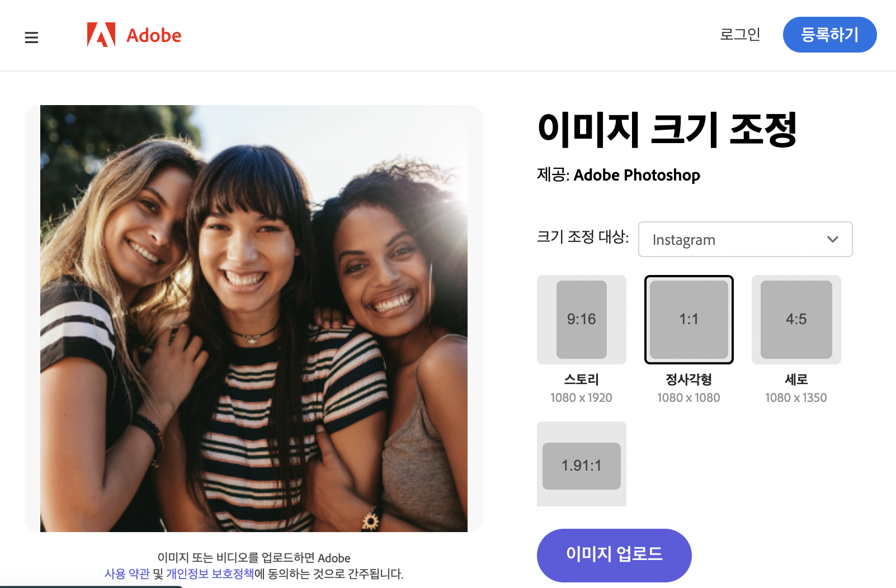Open the hamburger navigation menu
The width and height of the screenshot is (896, 588).
click(31, 37)
